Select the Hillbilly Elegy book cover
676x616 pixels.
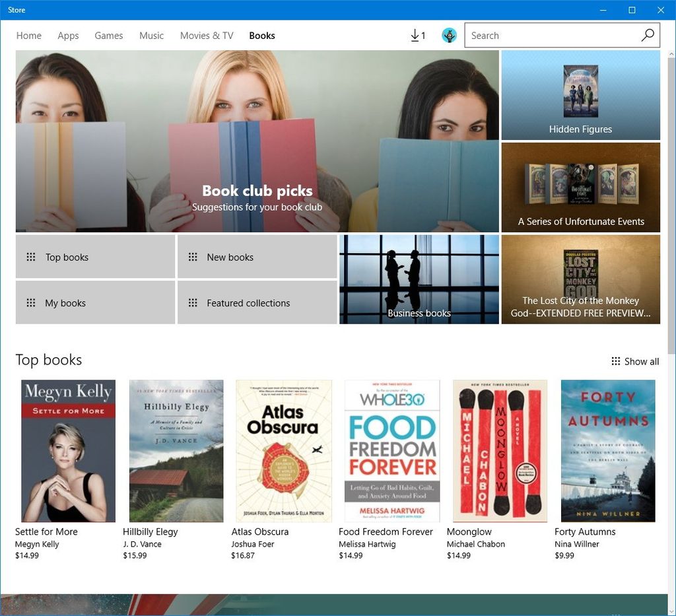[176, 451]
